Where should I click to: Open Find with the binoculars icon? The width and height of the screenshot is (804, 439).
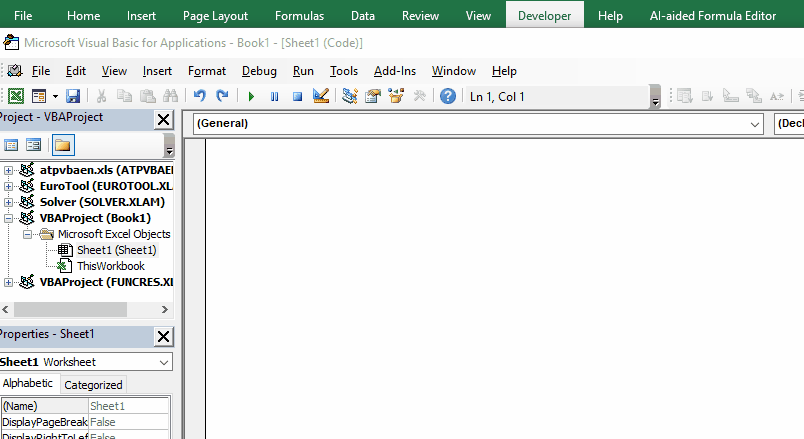pyautogui.click(x=170, y=96)
